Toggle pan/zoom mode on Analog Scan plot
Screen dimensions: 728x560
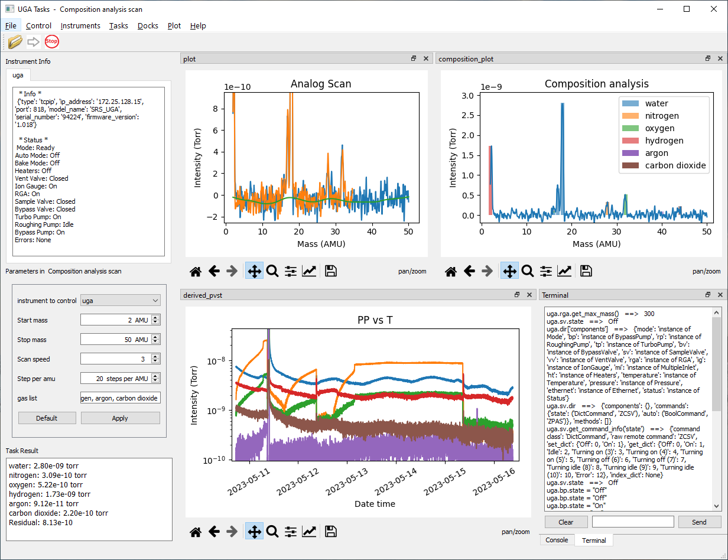253,271
